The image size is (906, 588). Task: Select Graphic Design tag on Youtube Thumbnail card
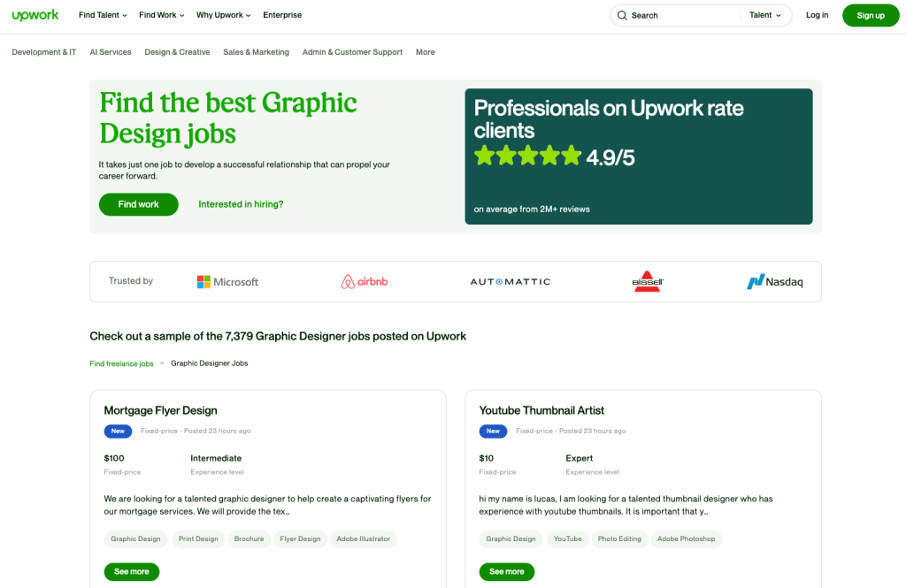point(511,538)
